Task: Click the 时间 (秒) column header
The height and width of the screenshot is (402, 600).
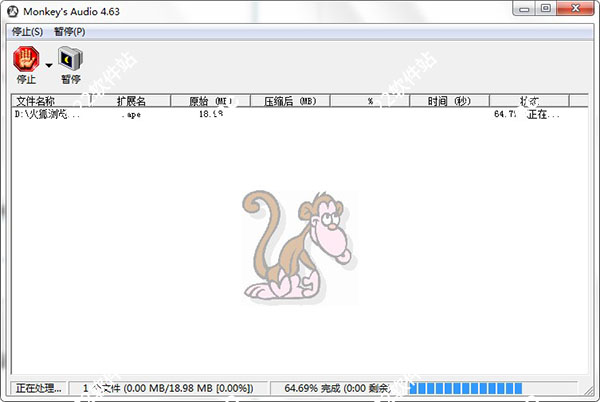Action: (x=449, y=101)
